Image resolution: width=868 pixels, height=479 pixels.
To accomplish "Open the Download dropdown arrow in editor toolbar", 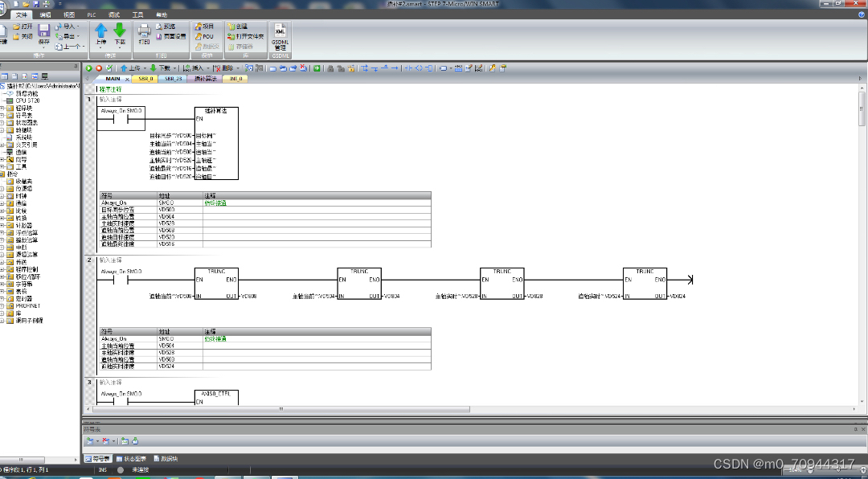I will pos(174,68).
